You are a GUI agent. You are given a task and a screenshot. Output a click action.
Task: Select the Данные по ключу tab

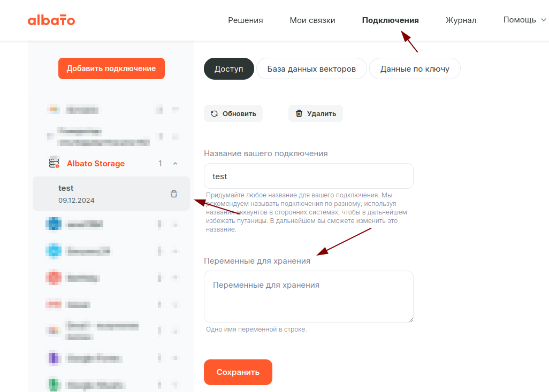pyautogui.click(x=415, y=69)
